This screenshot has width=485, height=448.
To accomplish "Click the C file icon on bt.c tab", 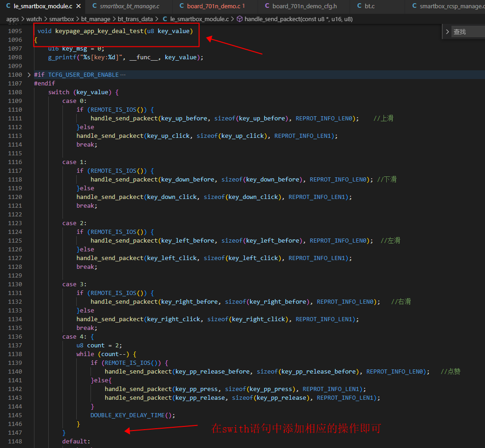I will pyautogui.click(x=359, y=6).
